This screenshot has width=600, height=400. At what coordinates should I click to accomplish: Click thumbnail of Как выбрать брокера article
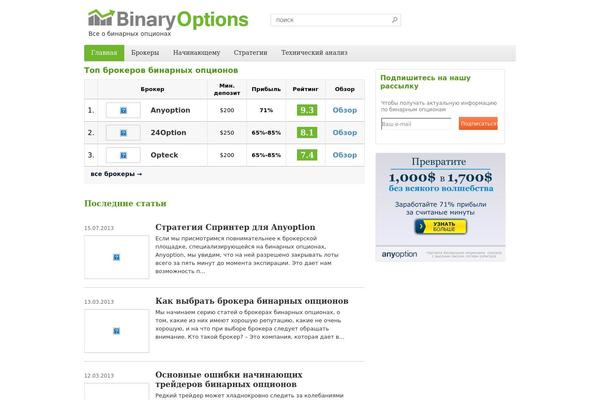pos(117,331)
